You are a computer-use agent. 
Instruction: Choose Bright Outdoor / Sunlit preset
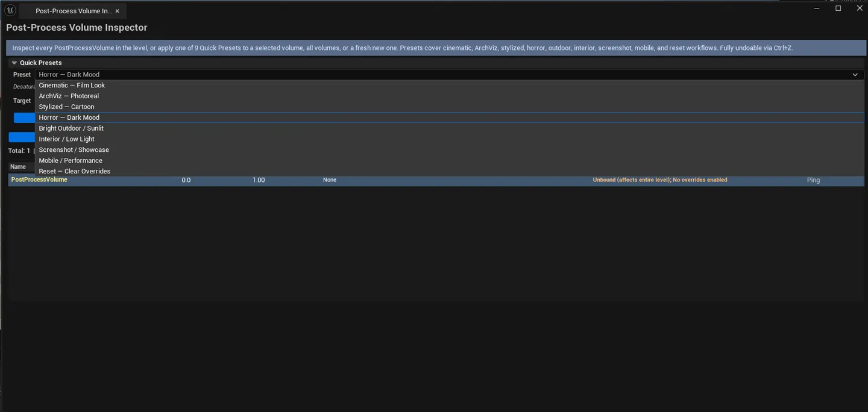(x=449, y=128)
